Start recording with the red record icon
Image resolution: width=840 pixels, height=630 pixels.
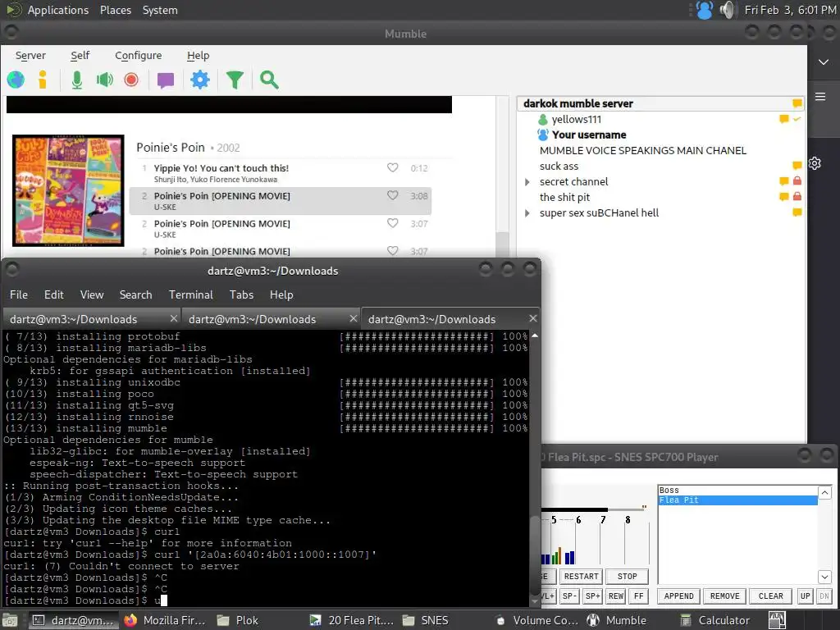[131, 80]
